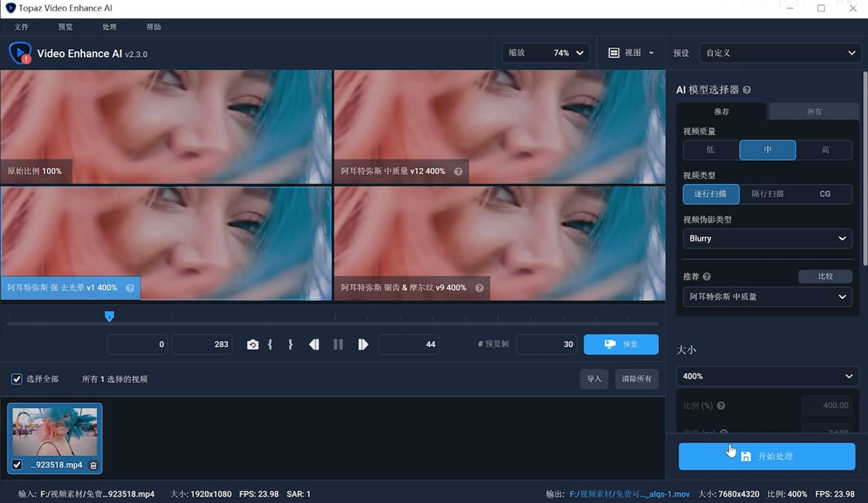Uncheck the 923518.mp4 video checkbox
868x503 pixels.
17,465
